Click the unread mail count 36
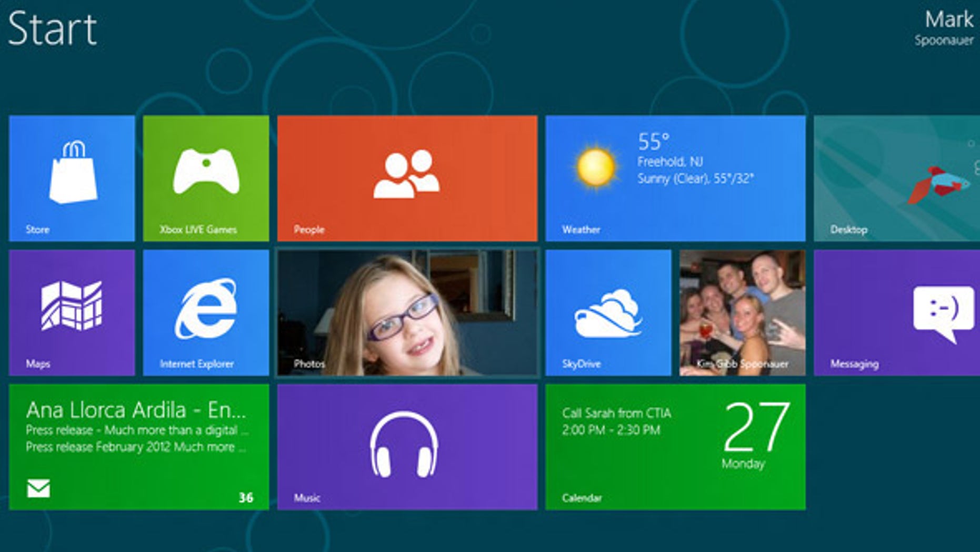 [246, 498]
